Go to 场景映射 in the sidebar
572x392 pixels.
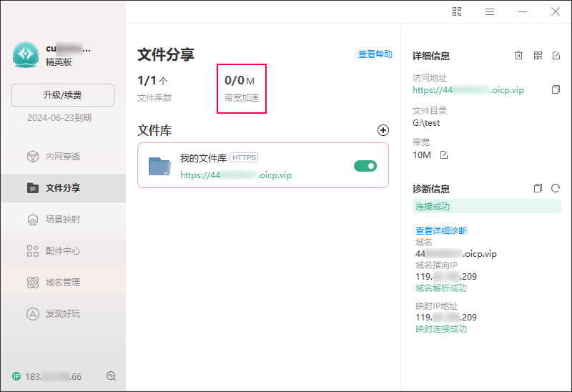(63, 220)
